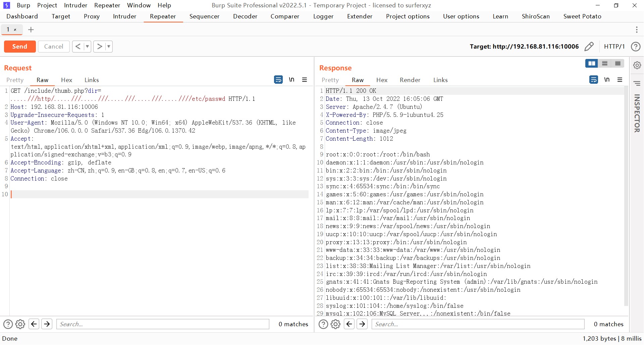Switch Response view to Hex tab
The width and height of the screenshot is (644, 345).
point(382,80)
